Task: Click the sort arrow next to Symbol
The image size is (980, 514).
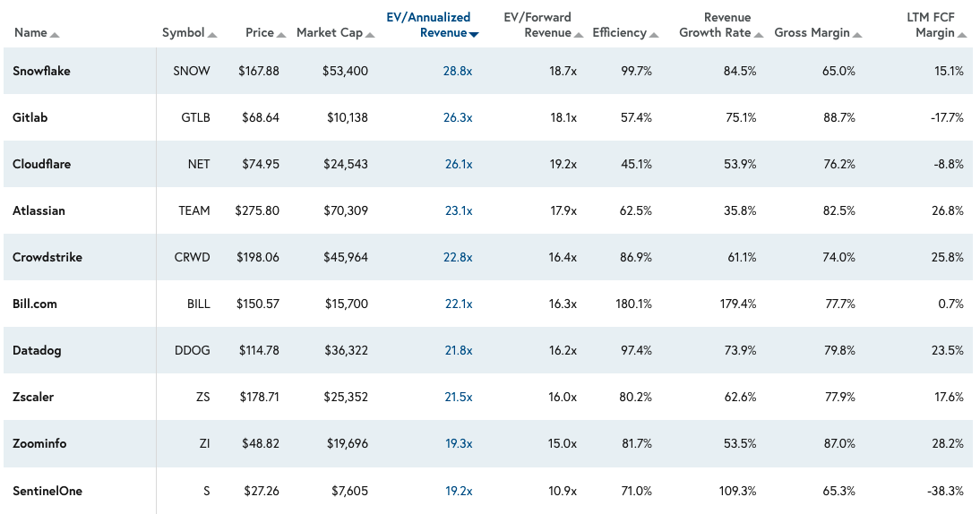Action: (212, 34)
